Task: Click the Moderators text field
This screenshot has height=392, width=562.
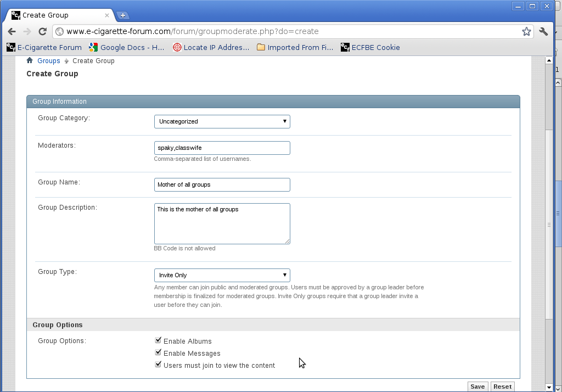Action: [x=222, y=148]
